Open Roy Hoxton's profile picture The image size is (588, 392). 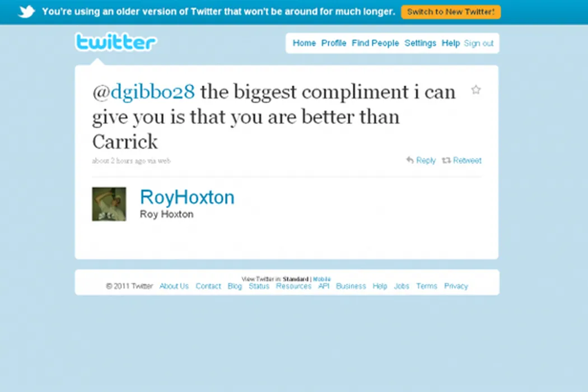click(109, 204)
